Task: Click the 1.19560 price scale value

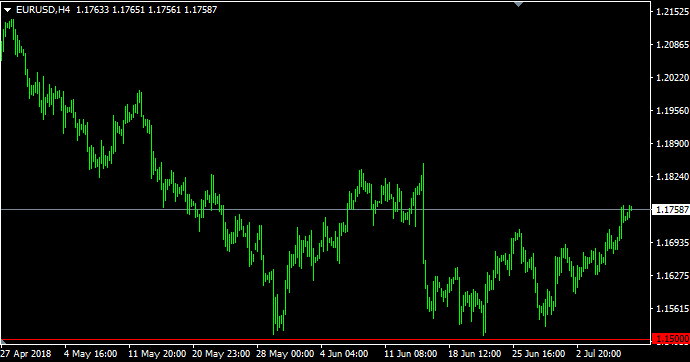Action: pos(672,110)
